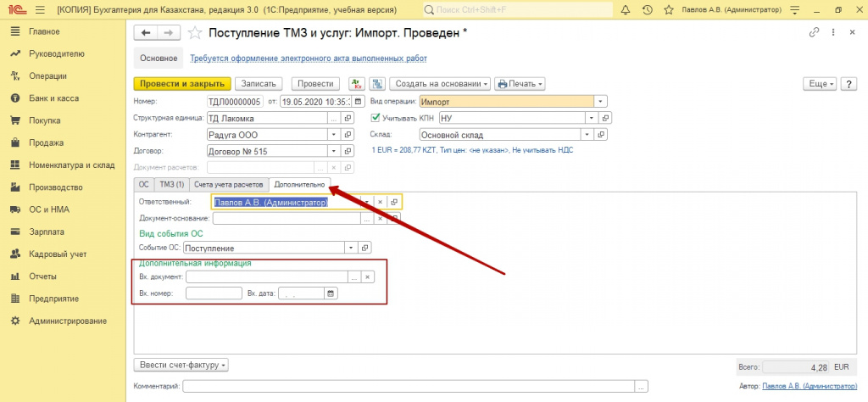This screenshot has height=402, width=868.
Task: Click the notifications bell icon
Action: pyautogui.click(x=625, y=9)
